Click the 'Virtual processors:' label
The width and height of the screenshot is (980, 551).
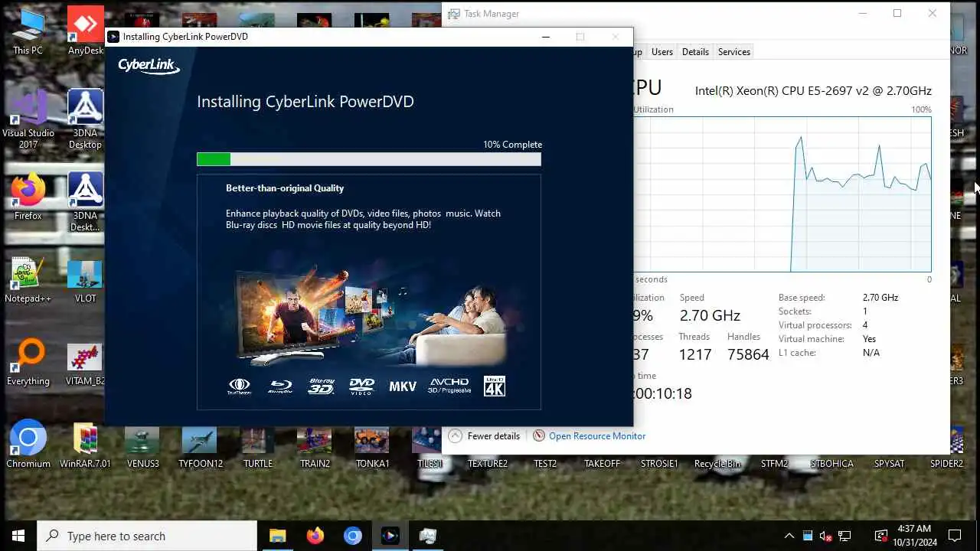[815, 325]
